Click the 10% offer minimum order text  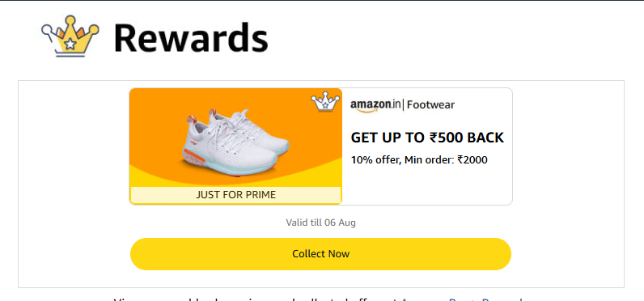[419, 159]
